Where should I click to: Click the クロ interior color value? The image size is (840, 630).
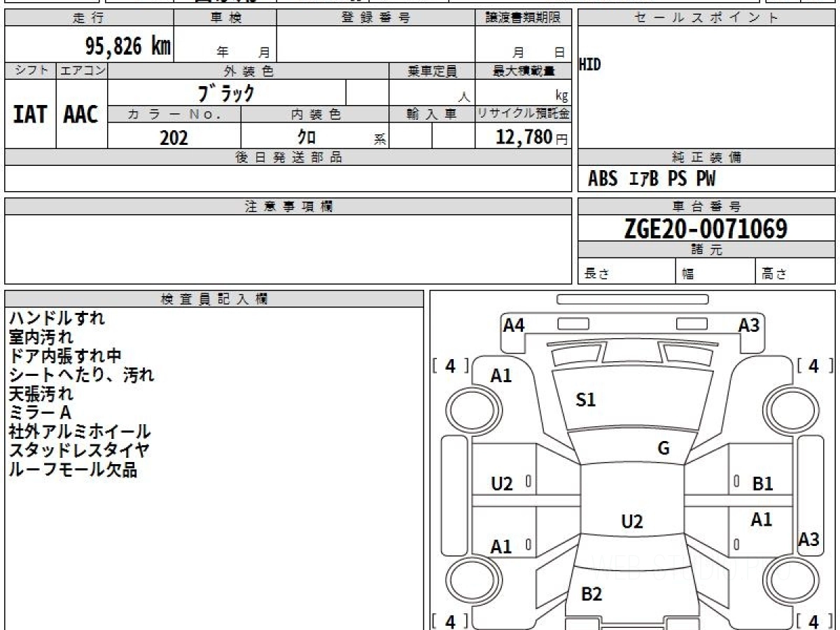coord(307,137)
